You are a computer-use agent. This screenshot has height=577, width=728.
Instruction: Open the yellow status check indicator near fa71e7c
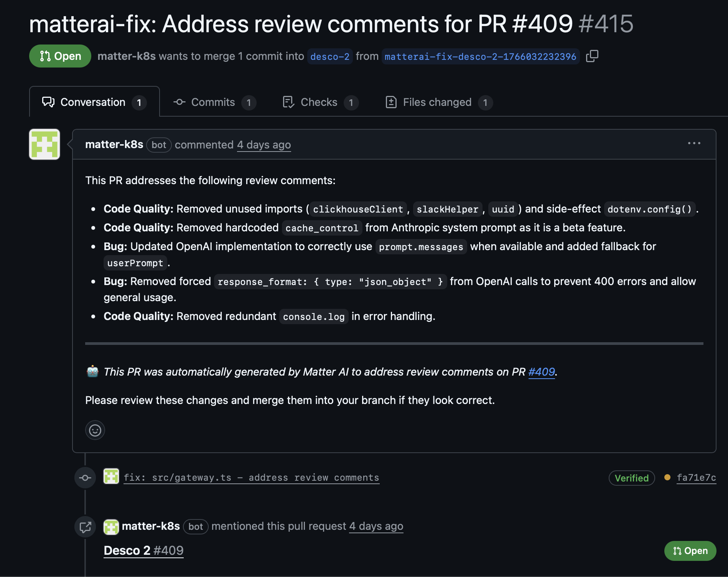(x=667, y=478)
